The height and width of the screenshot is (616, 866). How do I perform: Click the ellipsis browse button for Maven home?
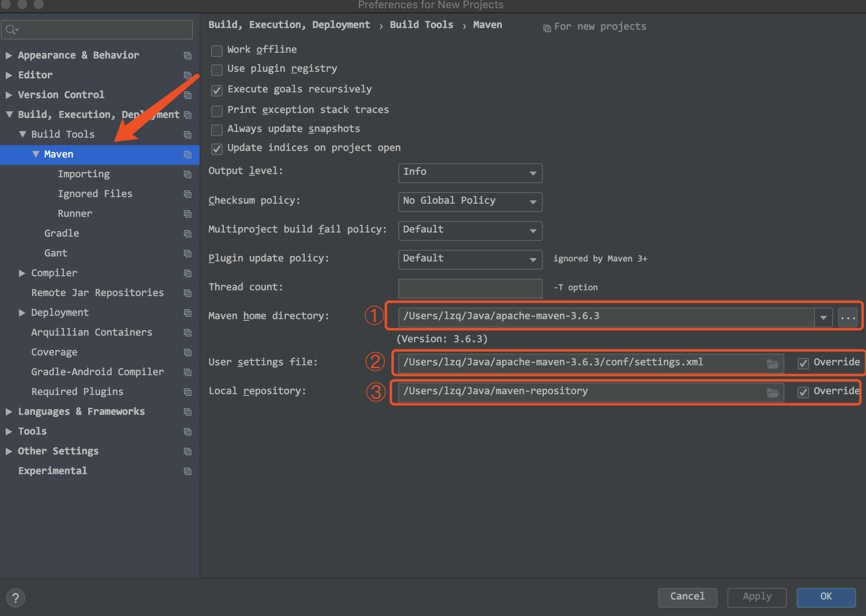point(847,317)
